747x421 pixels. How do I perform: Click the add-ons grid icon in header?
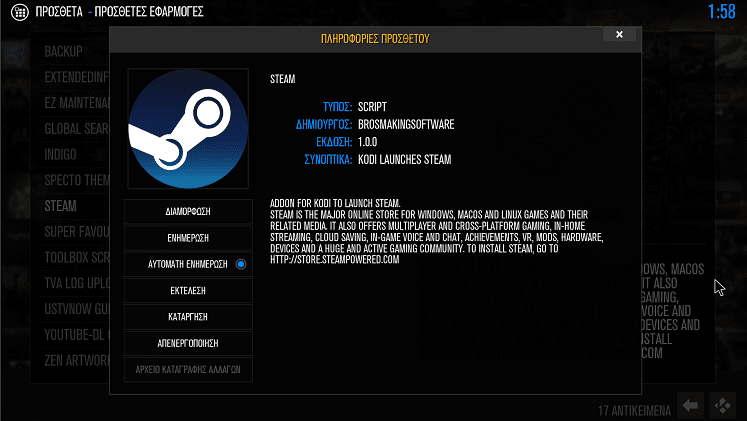pyautogui.click(x=20, y=12)
